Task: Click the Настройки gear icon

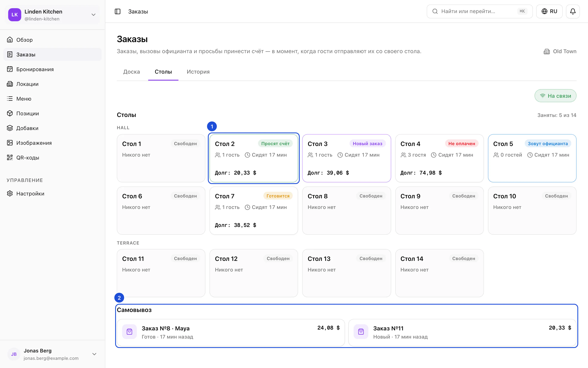Action: pyautogui.click(x=10, y=193)
